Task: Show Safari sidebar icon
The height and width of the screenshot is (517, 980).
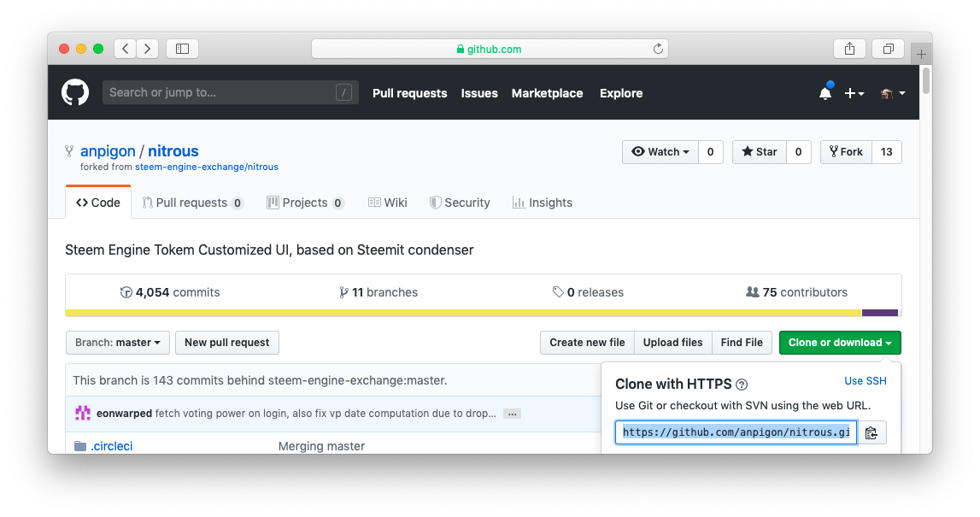Action: pyautogui.click(x=182, y=49)
